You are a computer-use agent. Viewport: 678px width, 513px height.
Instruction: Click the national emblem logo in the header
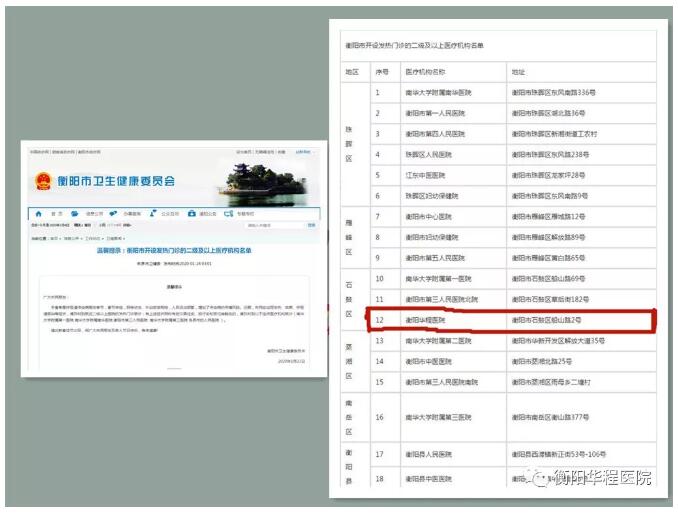(x=43, y=180)
